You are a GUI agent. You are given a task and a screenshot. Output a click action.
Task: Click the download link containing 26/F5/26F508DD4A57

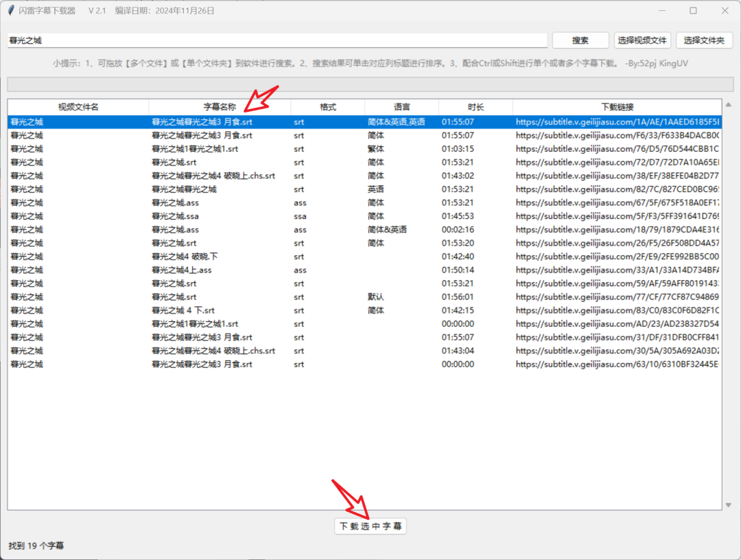tap(617, 244)
